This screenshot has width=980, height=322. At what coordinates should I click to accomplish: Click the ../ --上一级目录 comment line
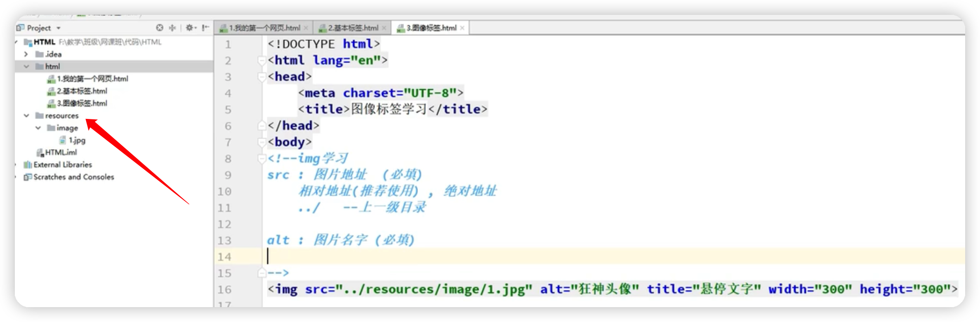click(x=362, y=207)
